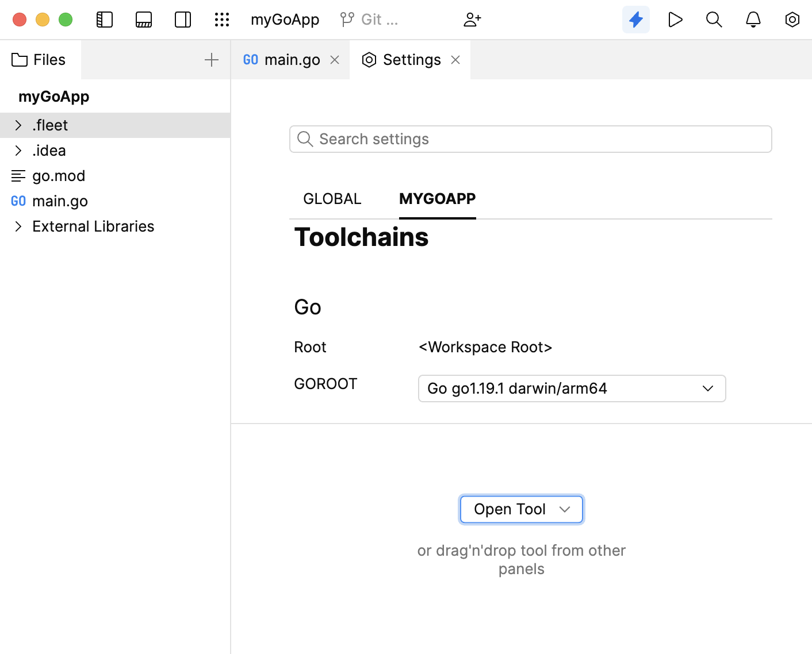This screenshot has width=812, height=654.
Task: Open the Git branch menu
Action: click(370, 20)
